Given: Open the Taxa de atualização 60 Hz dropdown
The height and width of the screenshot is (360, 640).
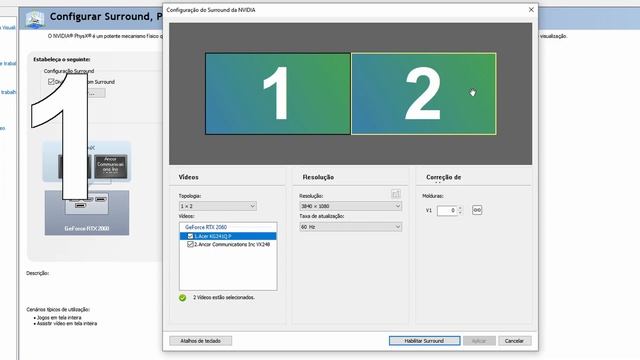Looking at the screenshot, I should (351, 227).
